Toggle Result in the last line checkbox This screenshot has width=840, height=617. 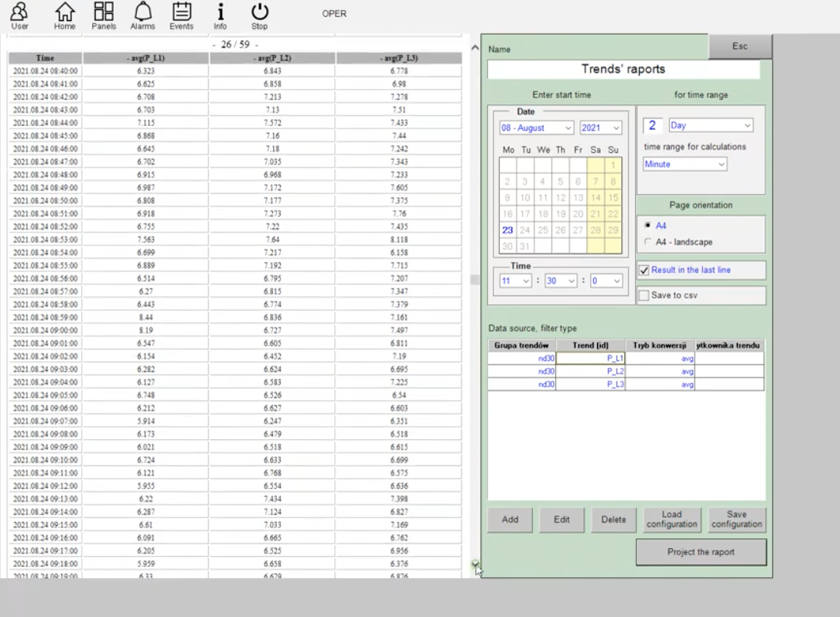point(644,270)
